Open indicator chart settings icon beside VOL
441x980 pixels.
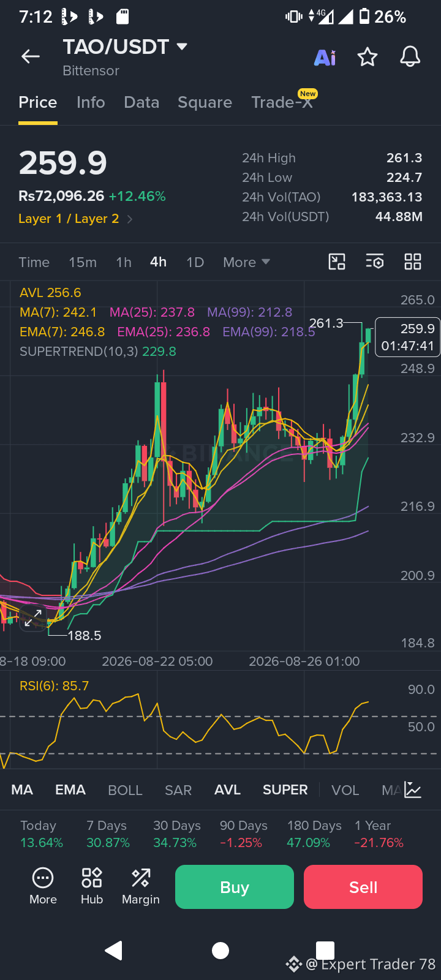[413, 790]
